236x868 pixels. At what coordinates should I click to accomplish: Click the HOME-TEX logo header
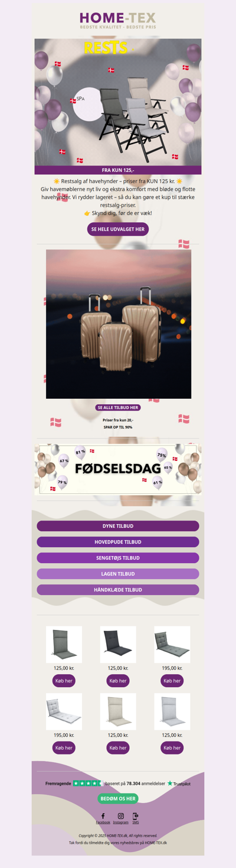click(x=118, y=21)
